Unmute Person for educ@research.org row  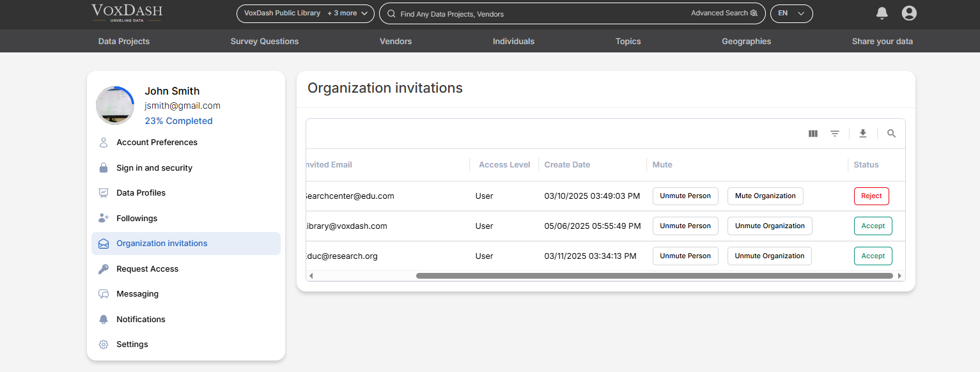tap(685, 256)
